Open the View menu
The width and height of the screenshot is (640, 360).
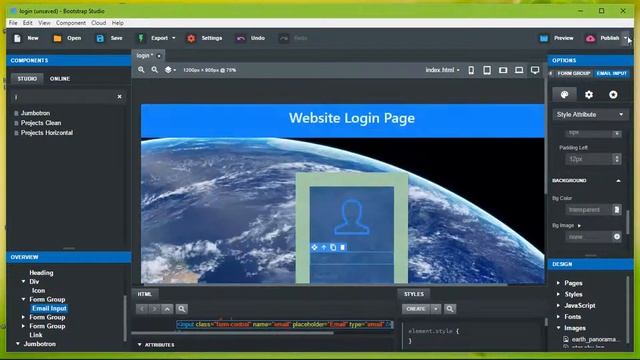(x=44, y=23)
